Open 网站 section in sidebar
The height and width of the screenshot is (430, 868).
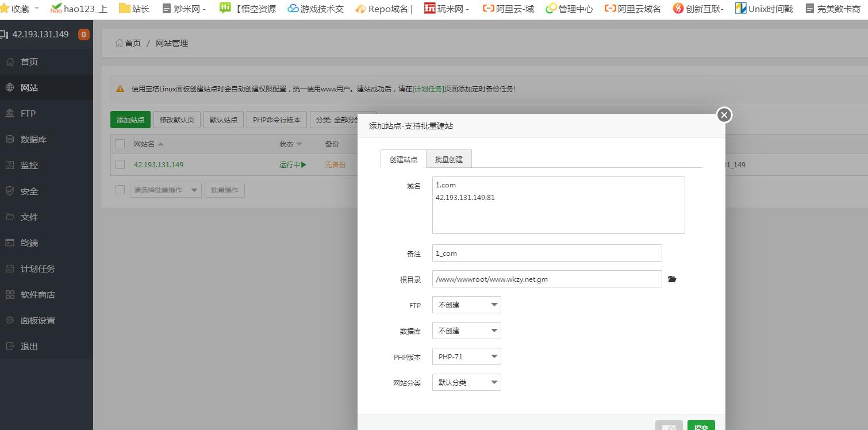(x=29, y=88)
